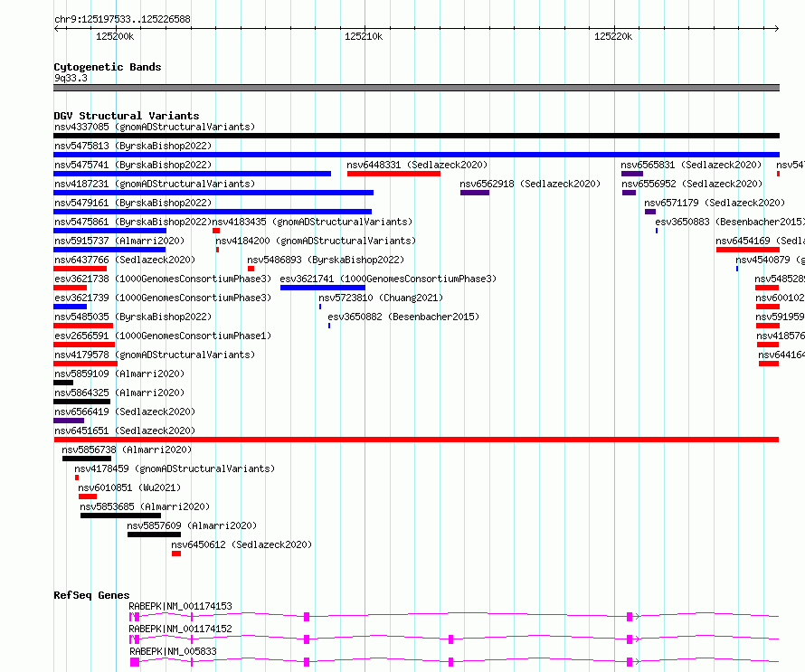Image resolution: width=805 pixels, height=672 pixels.
Task: Click the purple bar under nsv6566419
Action: (x=69, y=421)
